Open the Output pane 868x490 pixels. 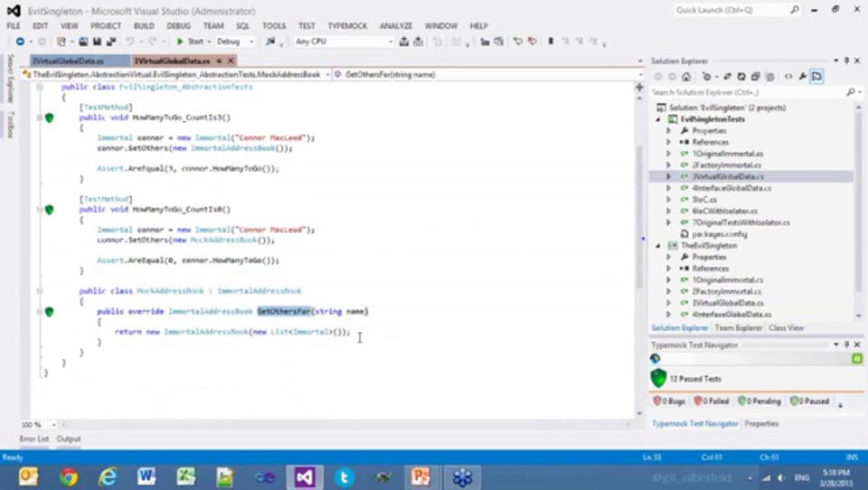click(x=69, y=438)
